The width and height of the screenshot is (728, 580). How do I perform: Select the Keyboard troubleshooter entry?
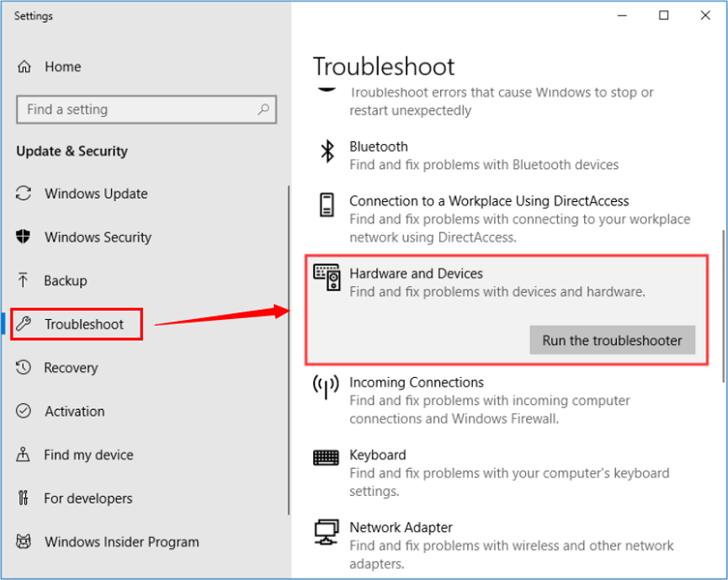(377, 455)
